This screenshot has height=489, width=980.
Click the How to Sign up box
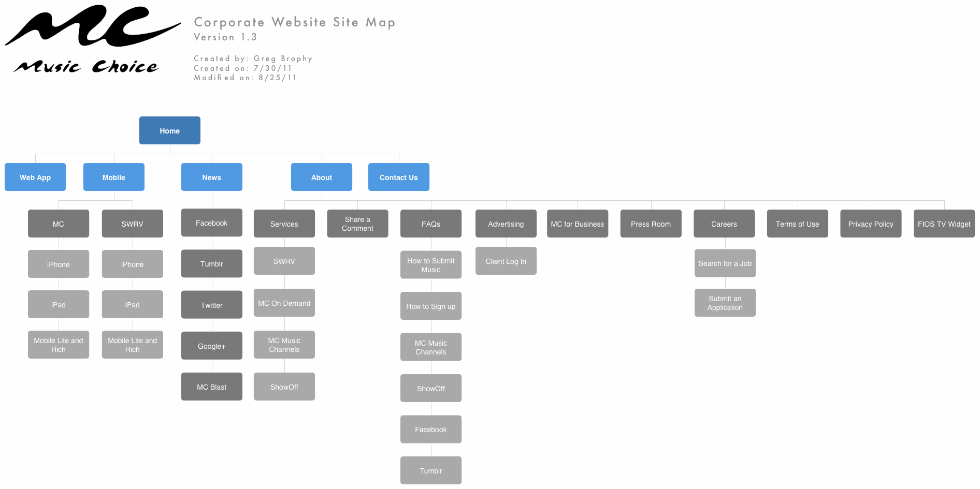click(431, 306)
